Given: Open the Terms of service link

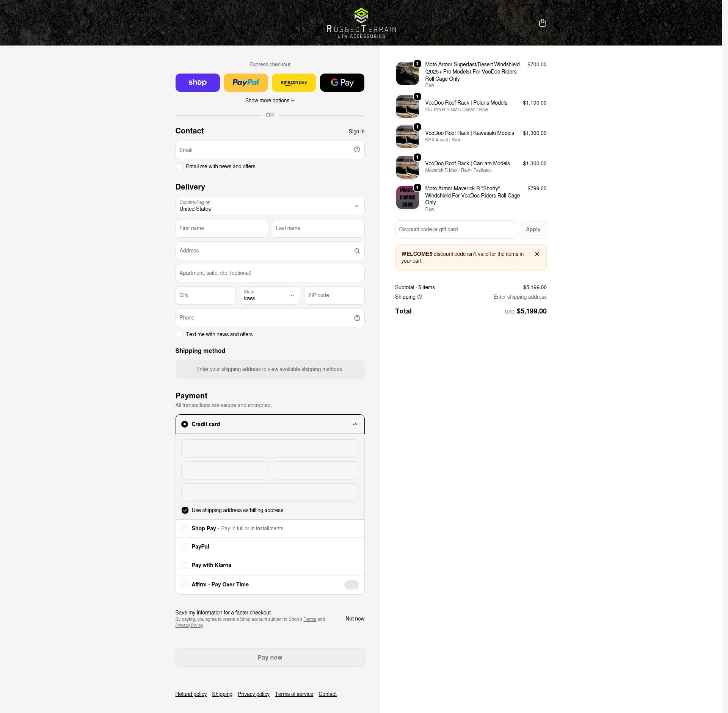Looking at the screenshot, I should coord(294,694).
